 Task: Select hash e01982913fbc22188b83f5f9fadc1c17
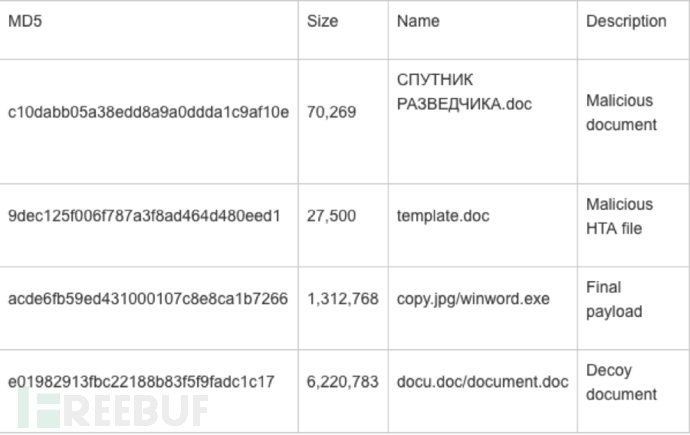coord(141,382)
